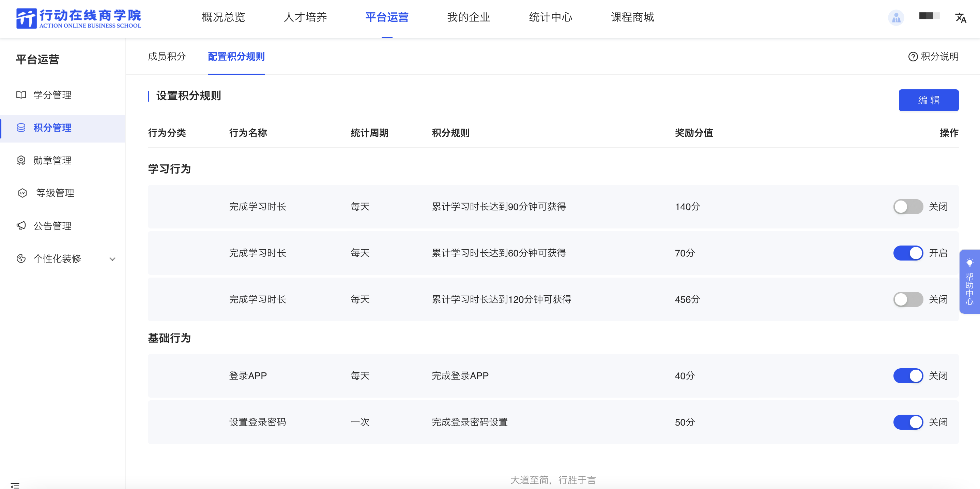This screenshot has height=489, width=980.
Task: Open 统计中心 in top navigation
Action: click(551, 17)
